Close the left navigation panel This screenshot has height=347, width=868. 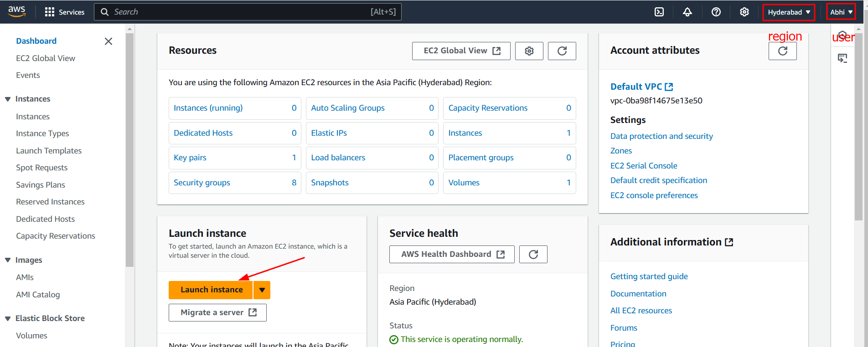point(108,41)
